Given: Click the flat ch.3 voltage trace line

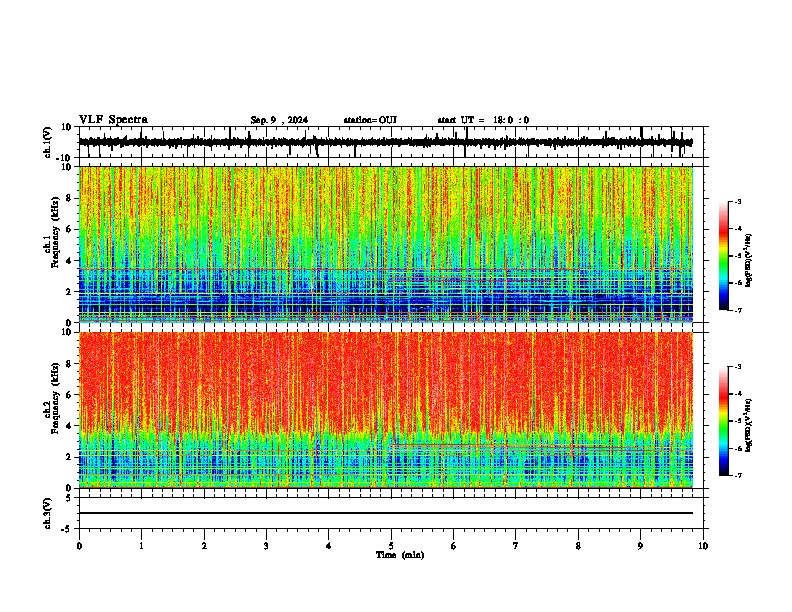Looking at the screenshot, I should point(385,513).
